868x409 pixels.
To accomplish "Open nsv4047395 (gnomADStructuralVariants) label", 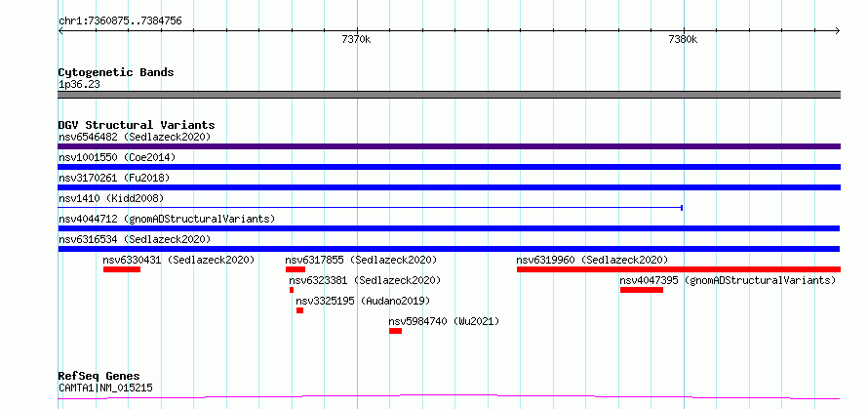I will (x=728, y=280).
